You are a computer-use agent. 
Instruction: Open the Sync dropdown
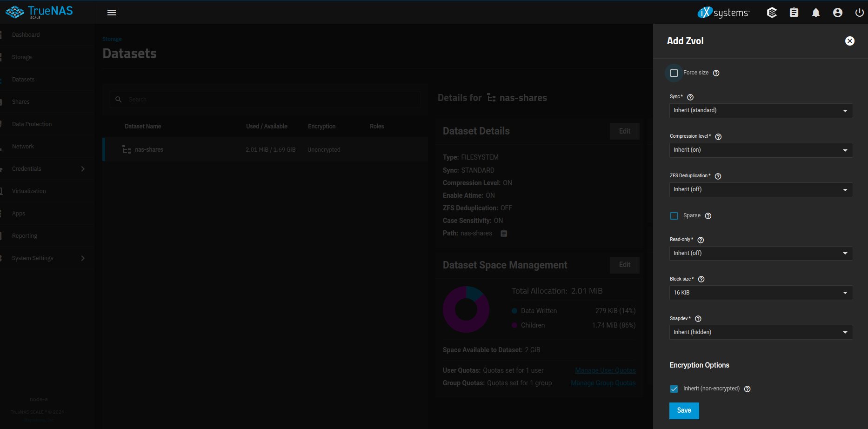(x=761, y=111)
